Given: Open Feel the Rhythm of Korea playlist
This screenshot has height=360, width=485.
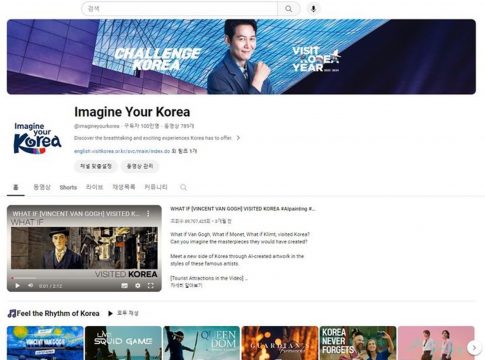Looking at the screenshot, I should (58, 313).
